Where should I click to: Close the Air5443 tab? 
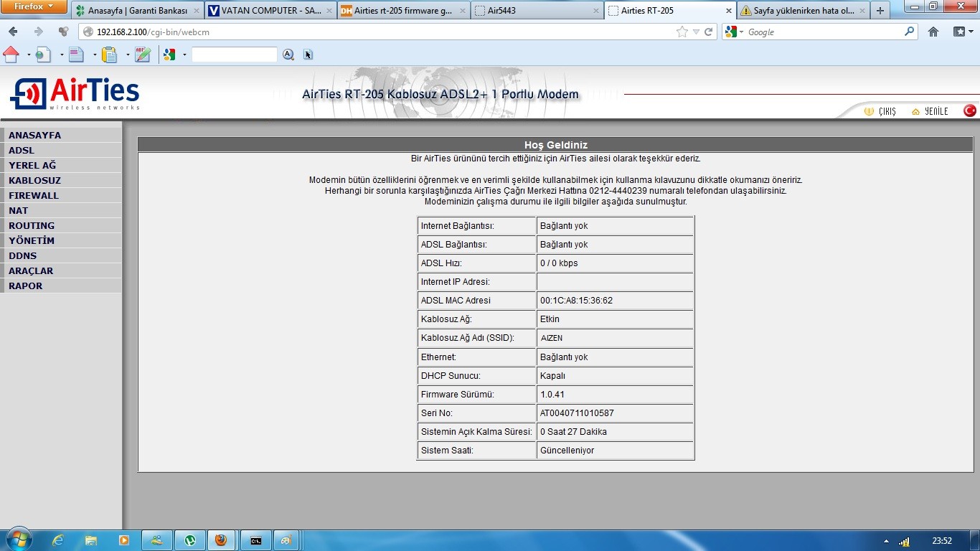[x=595, y=11]
